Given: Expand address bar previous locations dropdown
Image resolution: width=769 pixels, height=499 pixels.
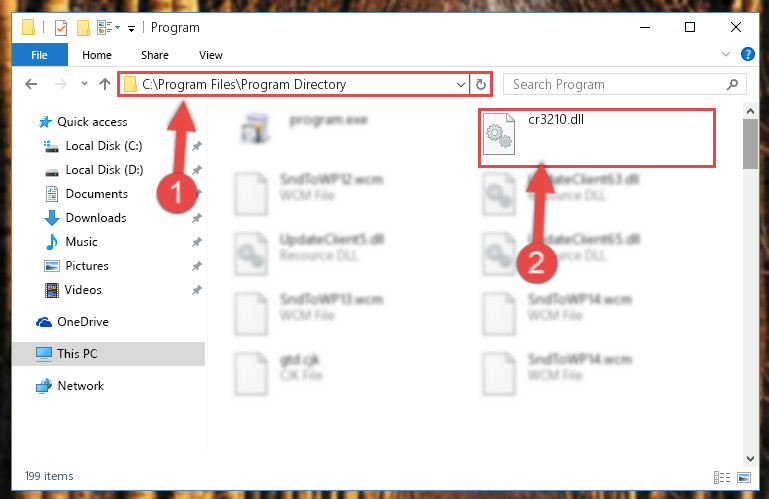Looking at the screenshot, I should coord(461,84).
